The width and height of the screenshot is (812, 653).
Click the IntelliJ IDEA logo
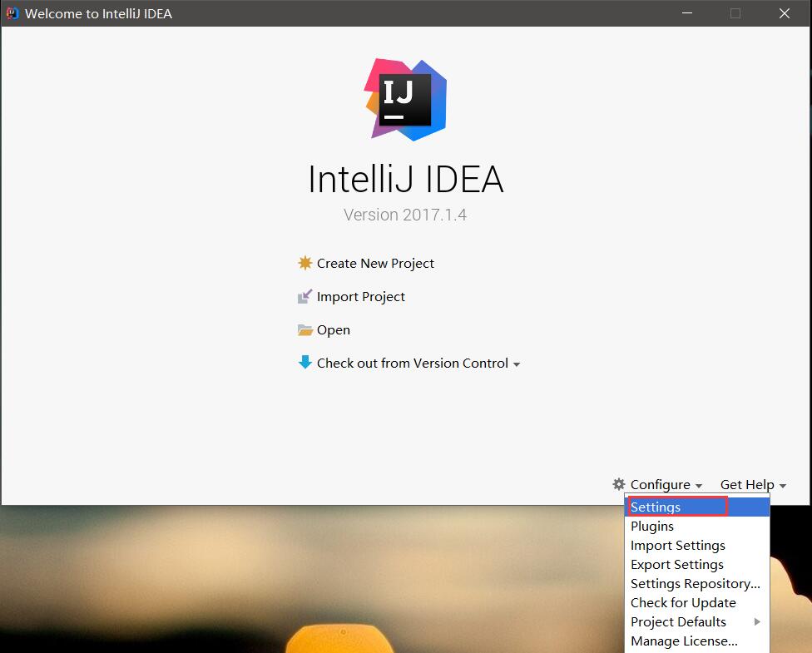[406, 99]
